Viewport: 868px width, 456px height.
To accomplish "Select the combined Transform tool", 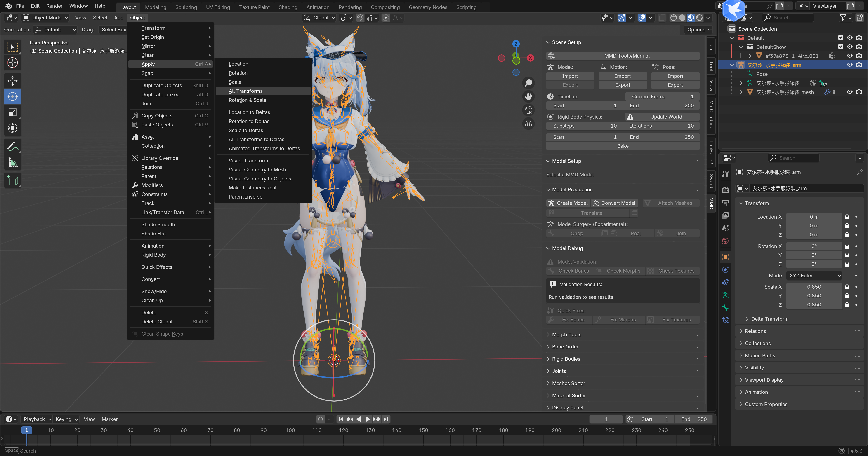I will coord(12,128).
